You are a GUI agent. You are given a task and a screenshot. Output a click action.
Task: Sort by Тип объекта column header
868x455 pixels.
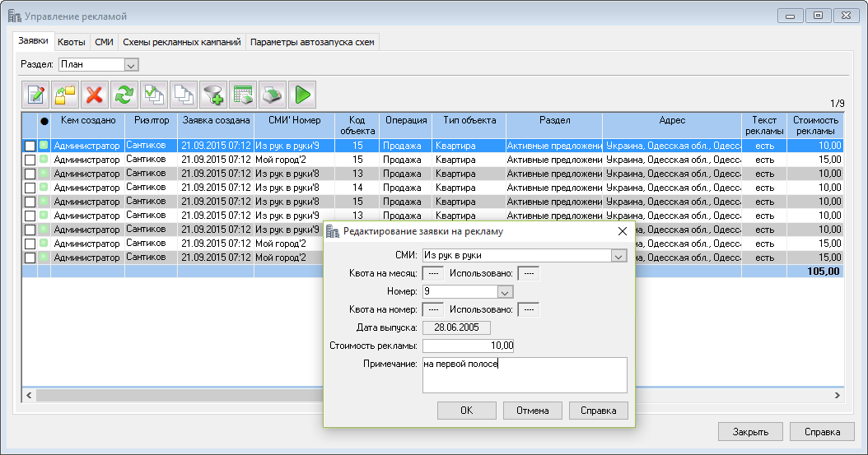point(469,126)
